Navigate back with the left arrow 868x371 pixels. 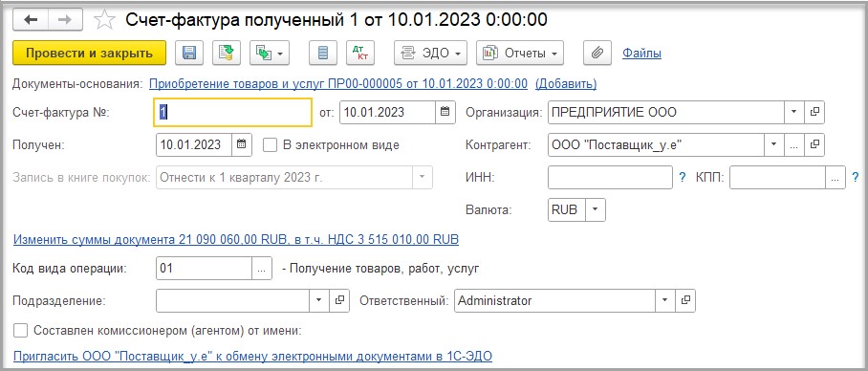pyautogui.click(x=31, y=20)
